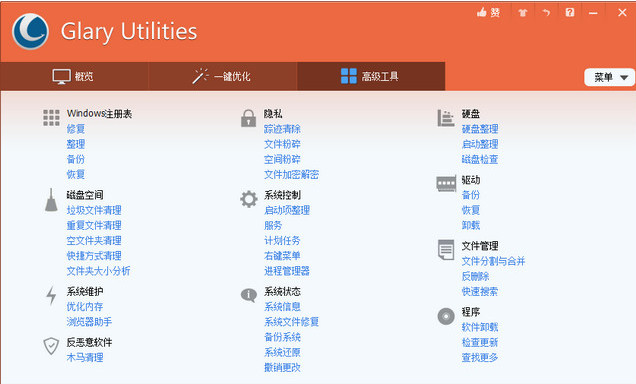Image resolution: width=636 pixels, height=384 pixels.
Task: Click the Glary Utilities crescent logo
Action: [x=30, y=31]
